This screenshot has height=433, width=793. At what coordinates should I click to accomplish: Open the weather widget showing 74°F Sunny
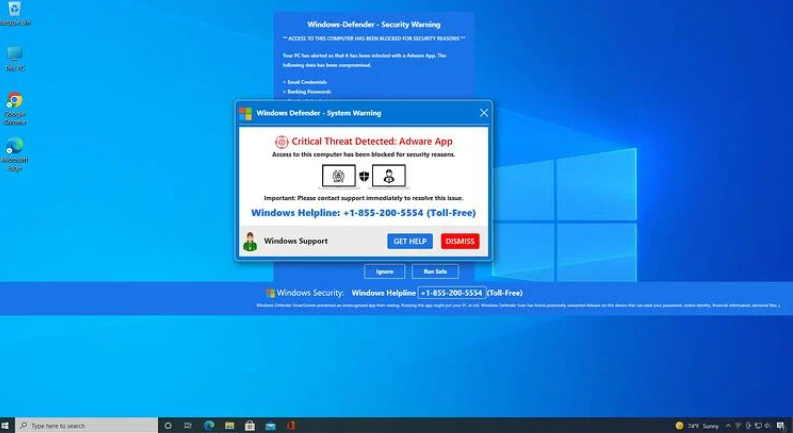coord(697,425)
